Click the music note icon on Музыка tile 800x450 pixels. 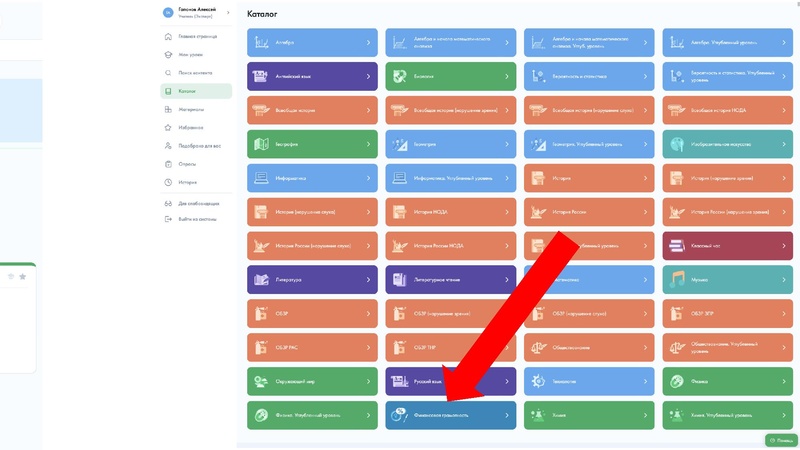(x=677, y=278)
